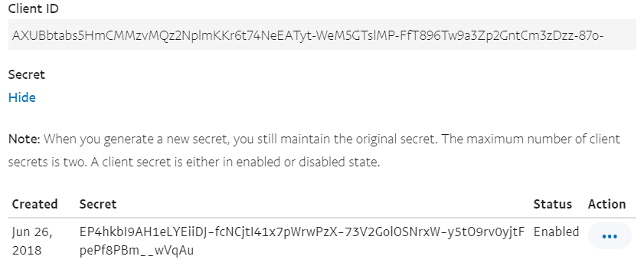Click the Hide link under Secret
This screenshot has width=644, height=276.
21,97
